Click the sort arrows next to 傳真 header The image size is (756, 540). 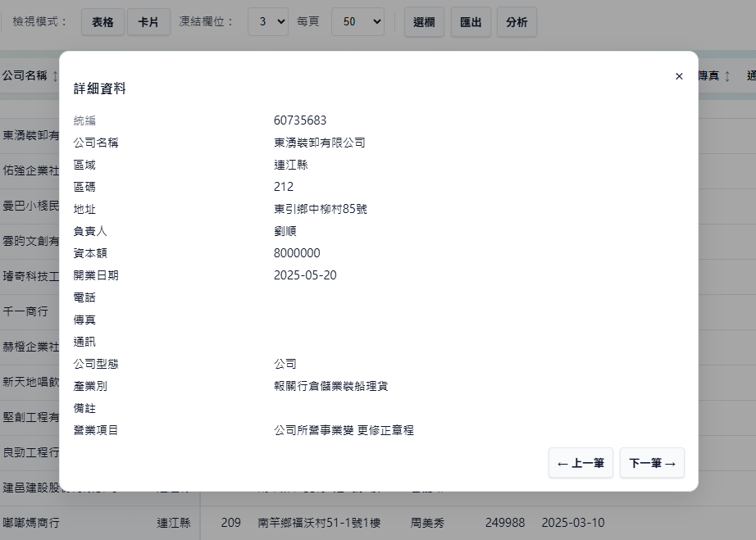726,76
